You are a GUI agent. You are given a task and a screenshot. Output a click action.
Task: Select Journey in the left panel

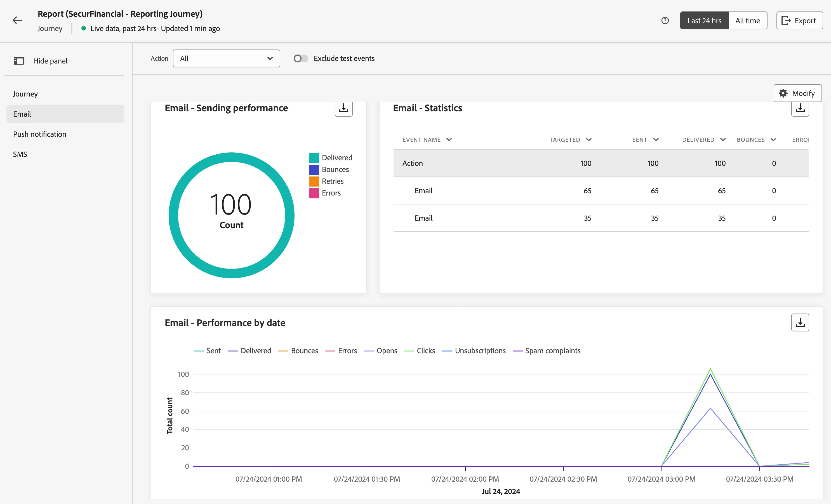pyautogui.click(x=65, y=94)
